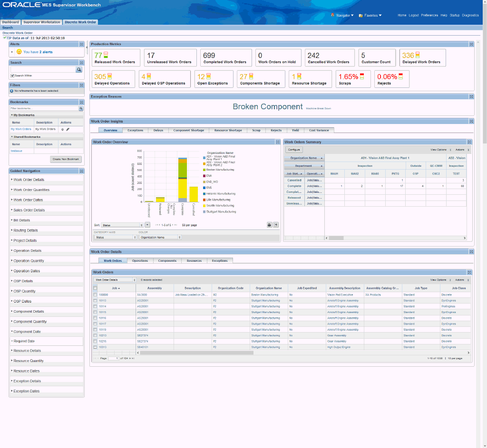The image size is (487, 448).
Task: Open the Exceptions insights tab
Action: click(135, 130)
